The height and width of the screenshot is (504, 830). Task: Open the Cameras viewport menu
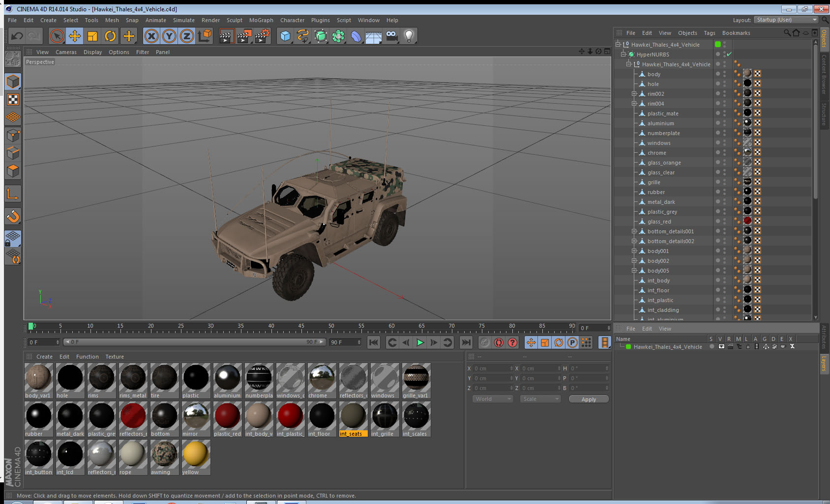coord(66,52)
